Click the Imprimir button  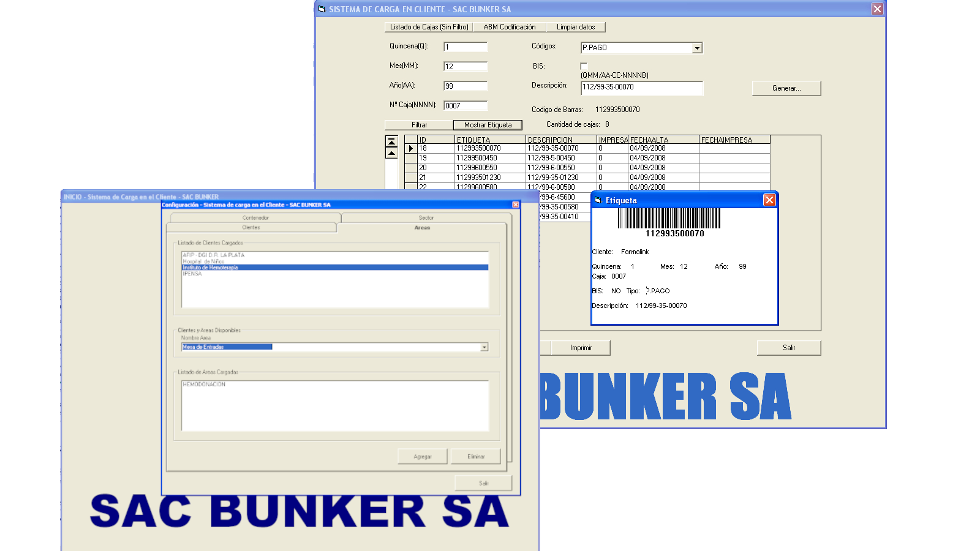point(581,348)
